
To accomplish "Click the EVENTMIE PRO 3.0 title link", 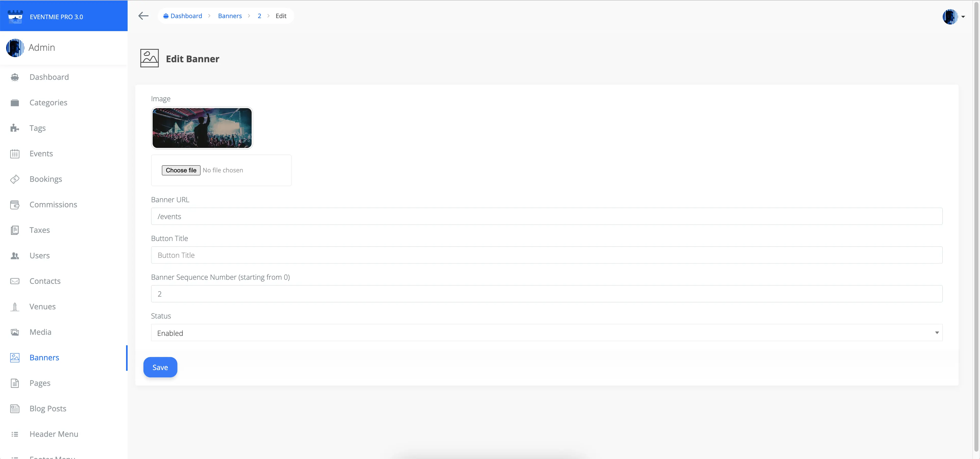I will (x=56, y=17).
